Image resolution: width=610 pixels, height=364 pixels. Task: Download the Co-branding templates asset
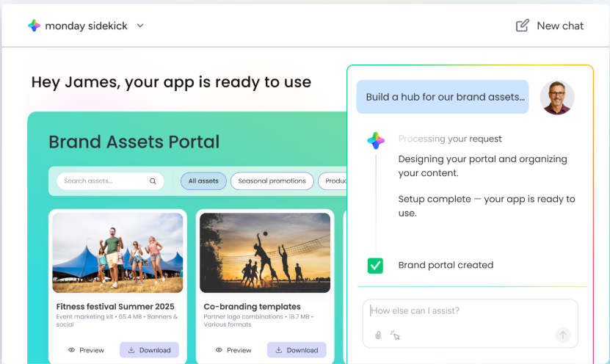pos(297,350)
